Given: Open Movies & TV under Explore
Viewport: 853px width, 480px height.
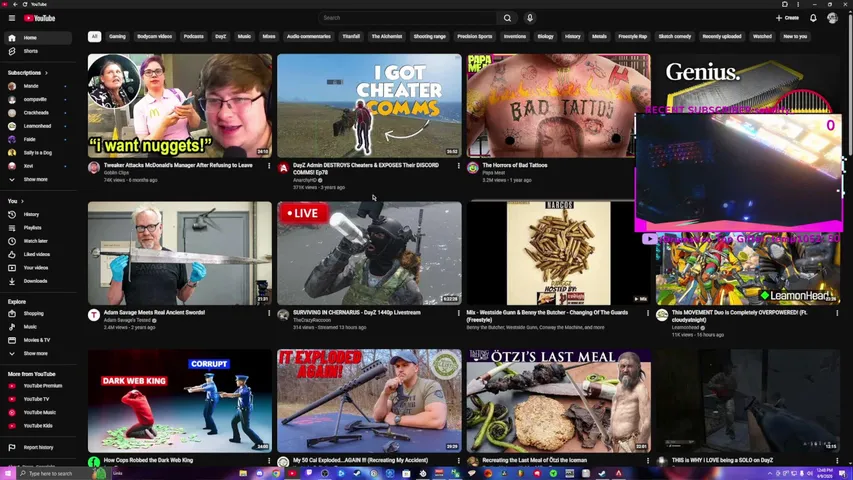Looking at the screenshot, I should tap(38, 340).
